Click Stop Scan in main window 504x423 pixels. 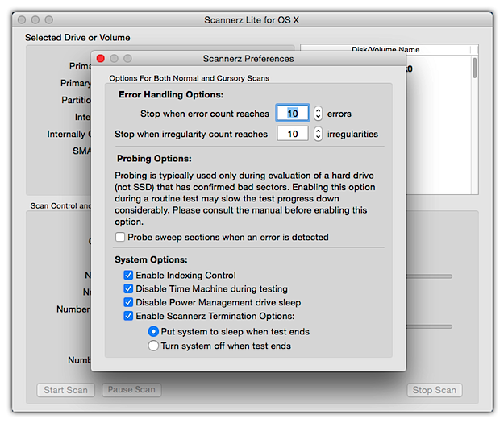(x=435, y=390)
